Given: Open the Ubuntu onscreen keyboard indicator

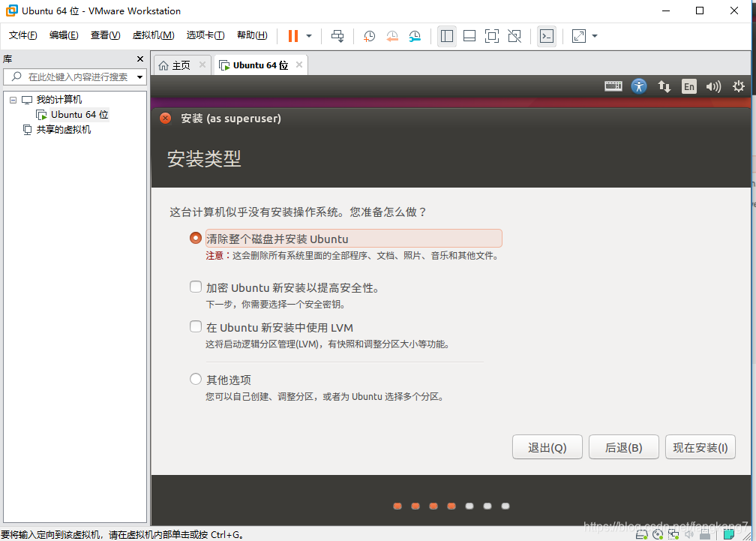Looking at the screenshot, I should coord(613,86).
